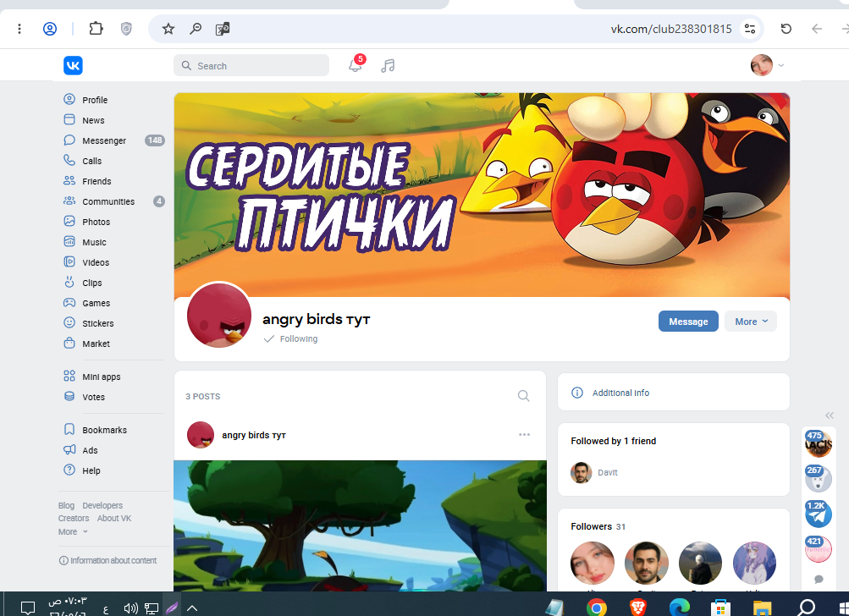Viewport: 849px width, 616px height.
Task: Open the Telegram chat with 1.2K badge
Action: click(x=819, y=514)
